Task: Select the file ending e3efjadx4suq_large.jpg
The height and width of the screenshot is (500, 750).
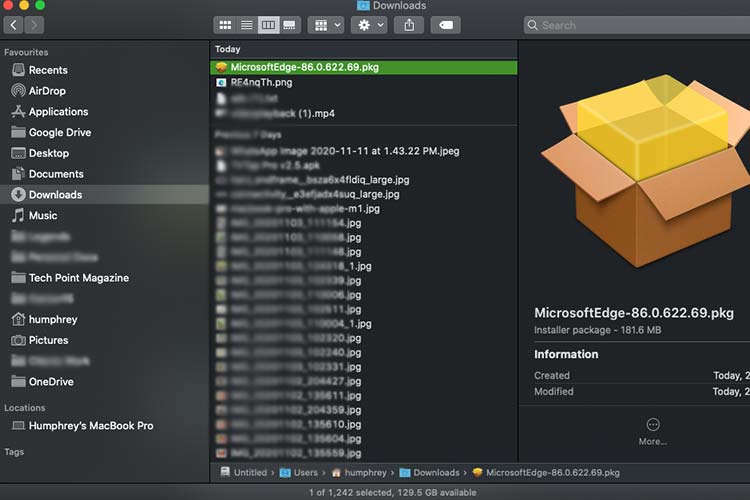Action: click(x=364, y=194)
